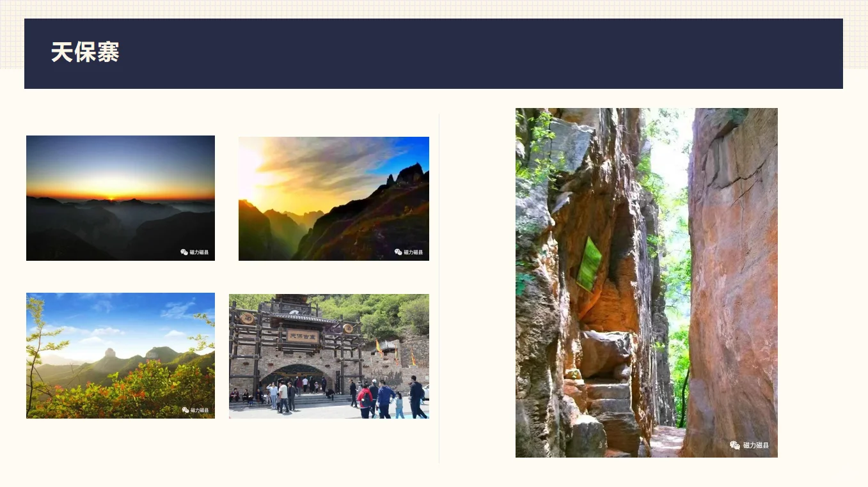
Task: Click the WeChat icon on the rock crevice photo
Action: pos(735,445)
